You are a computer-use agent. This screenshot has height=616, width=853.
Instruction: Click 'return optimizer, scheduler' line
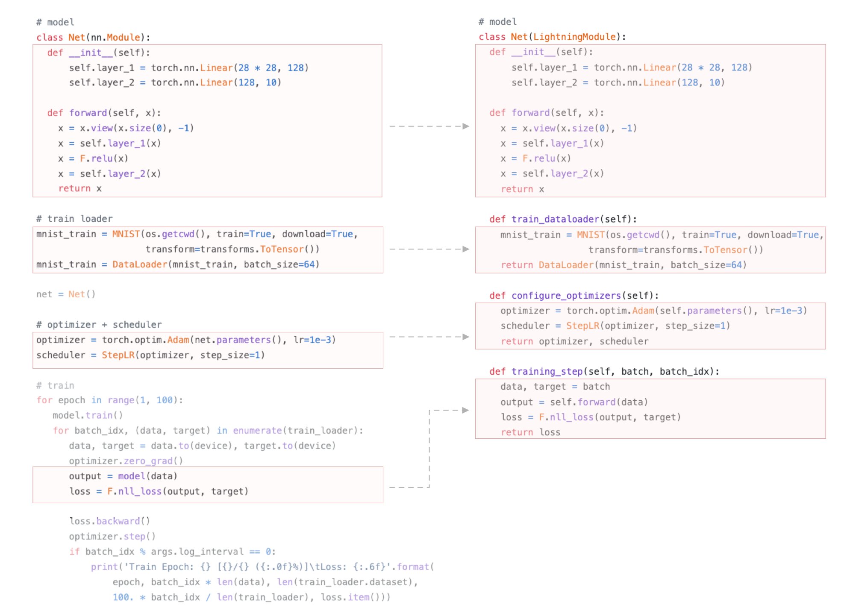(574, 341)
